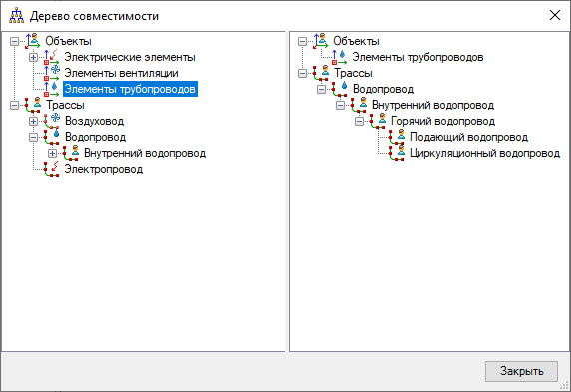571x392 pixels.
Task: Select Элементы трубопроводов label in right tree
Action: click(x=418, y=57)
